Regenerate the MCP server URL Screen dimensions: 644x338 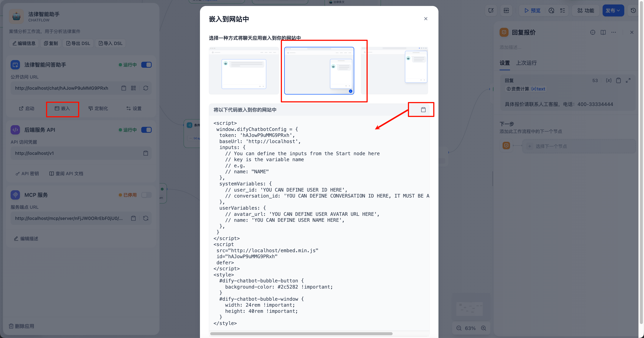coord(146,218)
